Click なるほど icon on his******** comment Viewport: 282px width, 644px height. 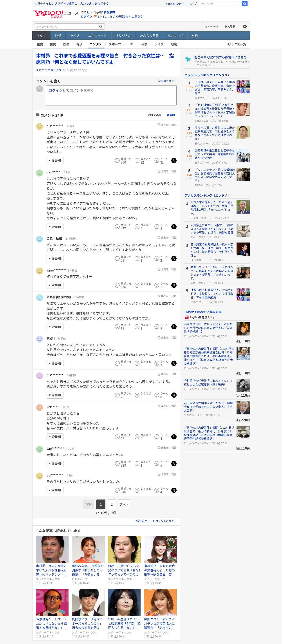pyautogui.click(x=137, y=161)
